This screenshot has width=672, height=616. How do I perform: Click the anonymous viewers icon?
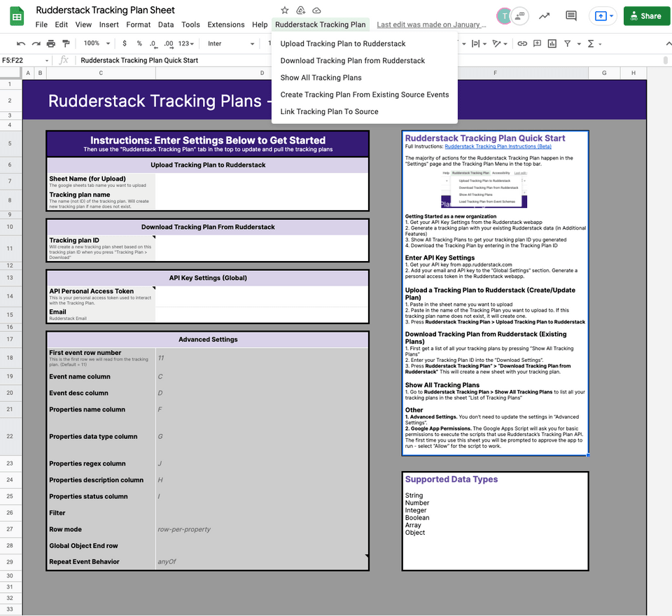[x=520, y=16]
